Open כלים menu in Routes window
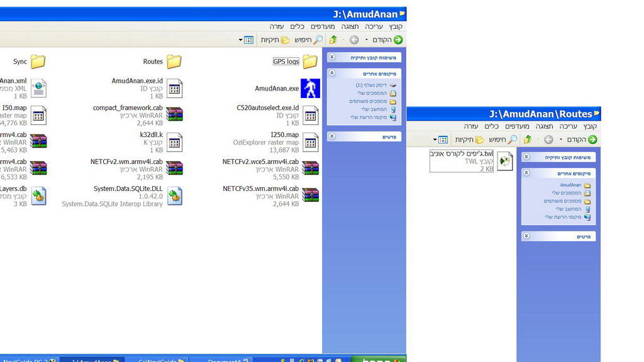644x362 pixels. click(x=491, y=126)
